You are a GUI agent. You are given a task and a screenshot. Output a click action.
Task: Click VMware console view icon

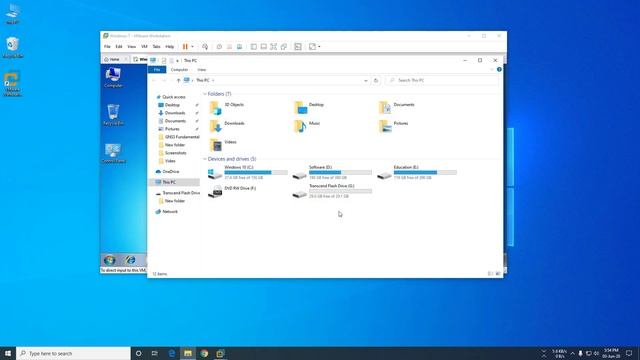pyautogui.click(x=298, y=47)
